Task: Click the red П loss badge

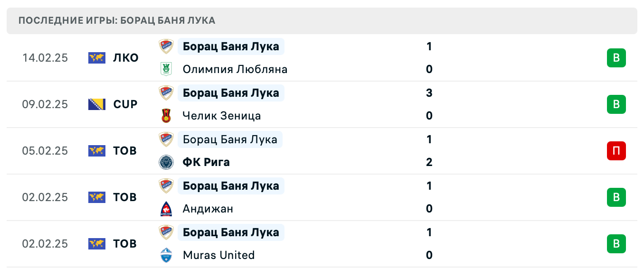Action: click(616, 151)
